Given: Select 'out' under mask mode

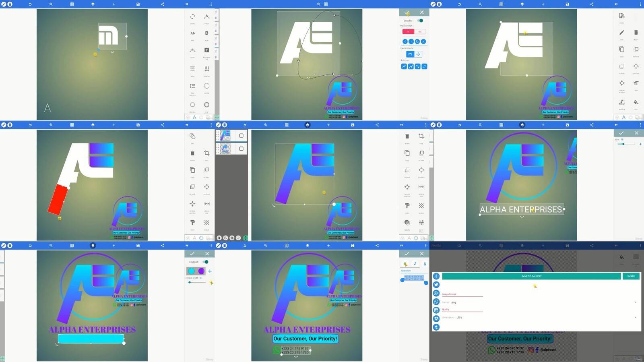Looking at the screenshot, I should point(420,31).
